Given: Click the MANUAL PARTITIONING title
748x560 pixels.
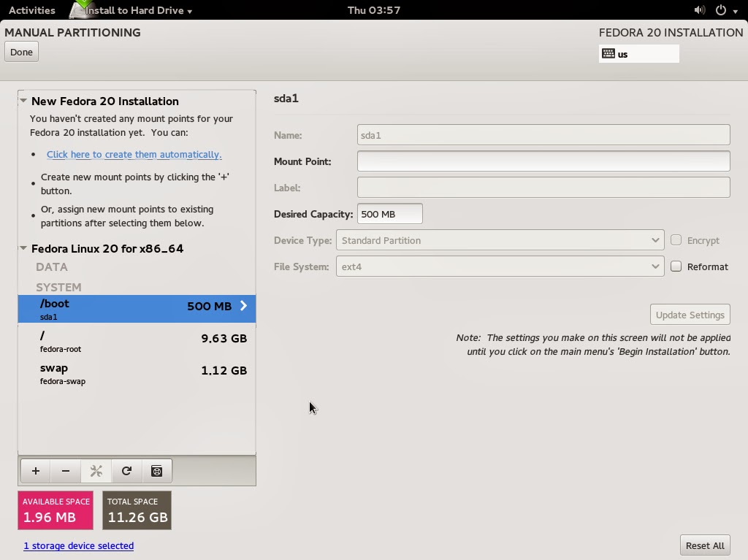Looking at the screenshot, I should [72, 32].
